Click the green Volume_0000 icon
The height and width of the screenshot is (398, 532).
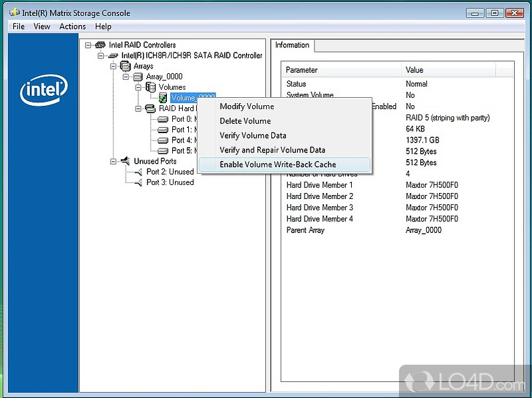(163, 98)
